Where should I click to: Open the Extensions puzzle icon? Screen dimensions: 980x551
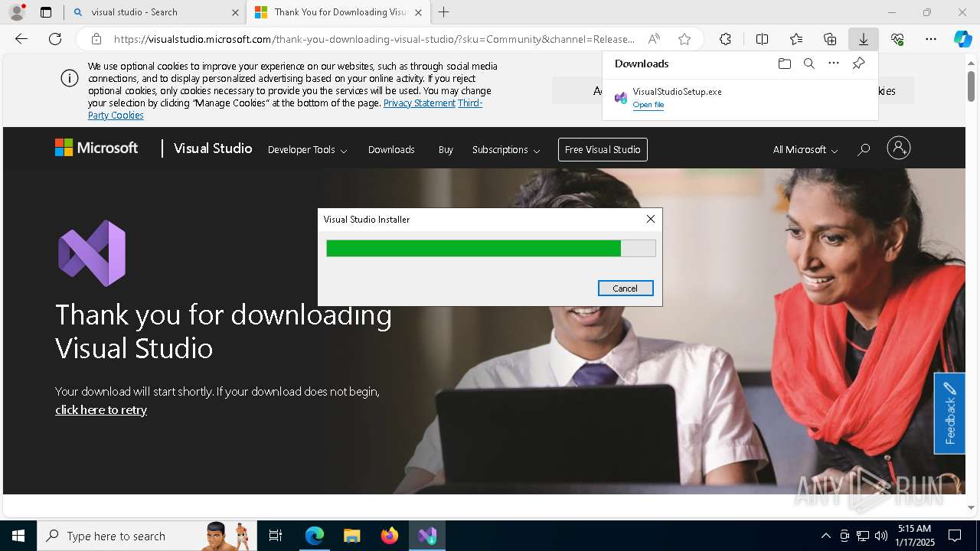click(x=725, y=39)
